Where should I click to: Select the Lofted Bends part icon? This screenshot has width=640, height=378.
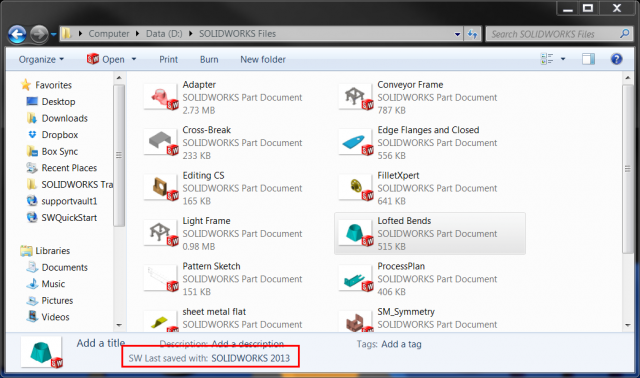[x=356, y=233]
